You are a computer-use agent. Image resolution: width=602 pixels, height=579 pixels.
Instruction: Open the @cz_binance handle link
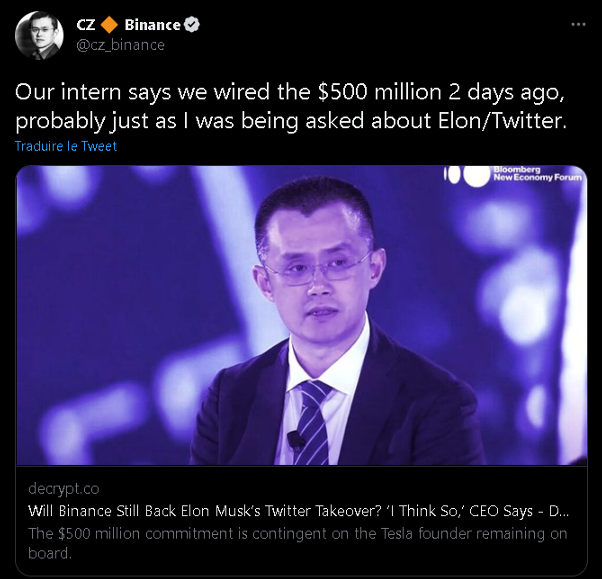(x=120, y=45)
